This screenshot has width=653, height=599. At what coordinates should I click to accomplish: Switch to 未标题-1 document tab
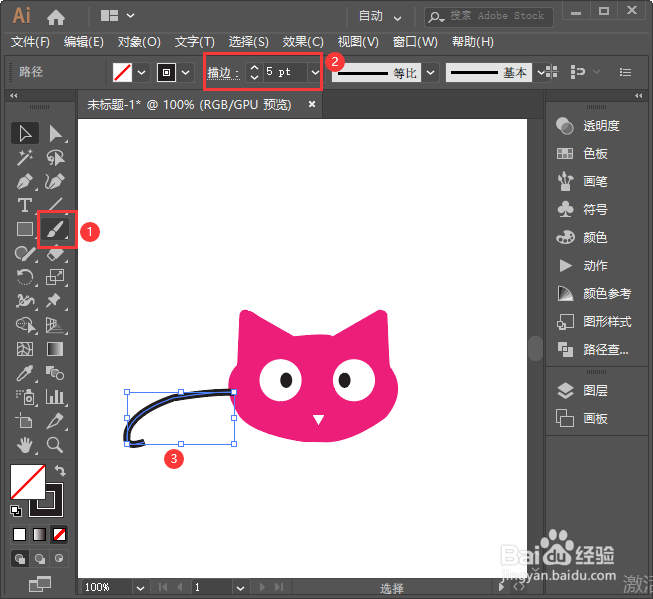[189, 105]
